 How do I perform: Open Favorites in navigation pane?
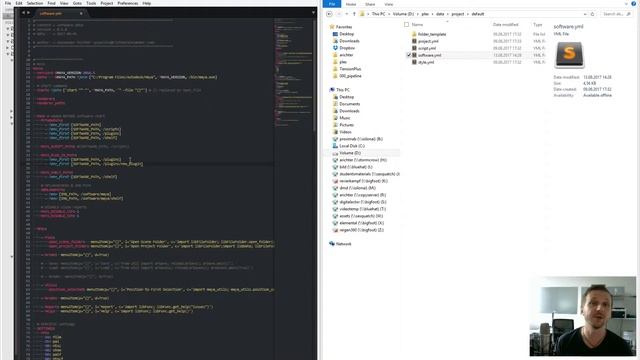[x=344, y=27]
